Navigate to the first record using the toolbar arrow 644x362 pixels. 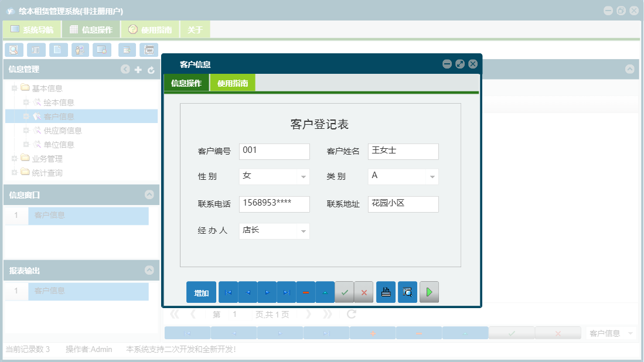[x=228, y=292]
